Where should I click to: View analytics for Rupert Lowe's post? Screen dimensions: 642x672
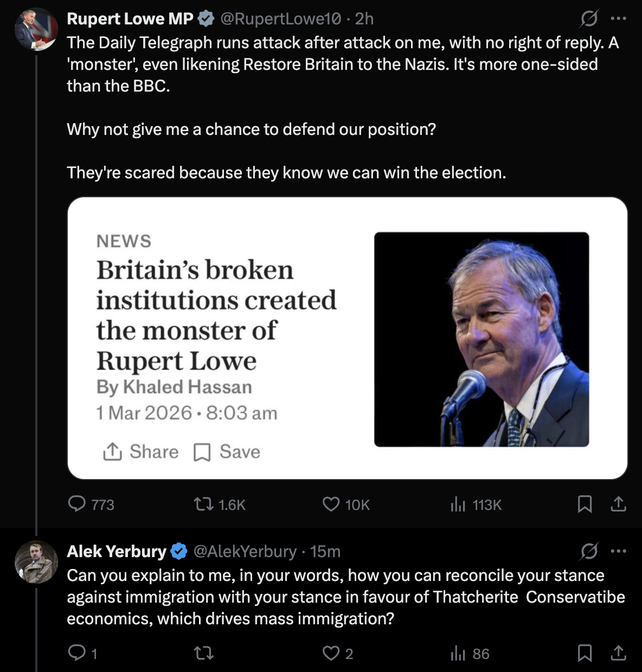click(458, 505)
